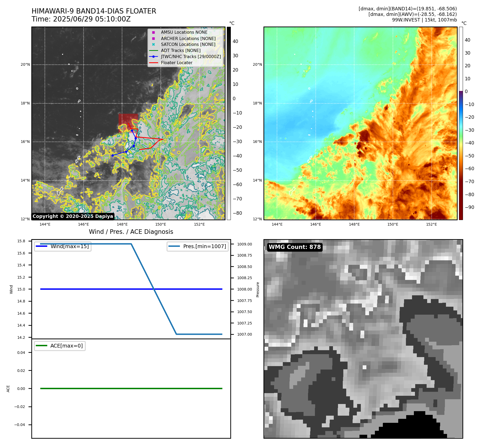Click the cyan x SATCON legend marker

click(x=153, y=45)
